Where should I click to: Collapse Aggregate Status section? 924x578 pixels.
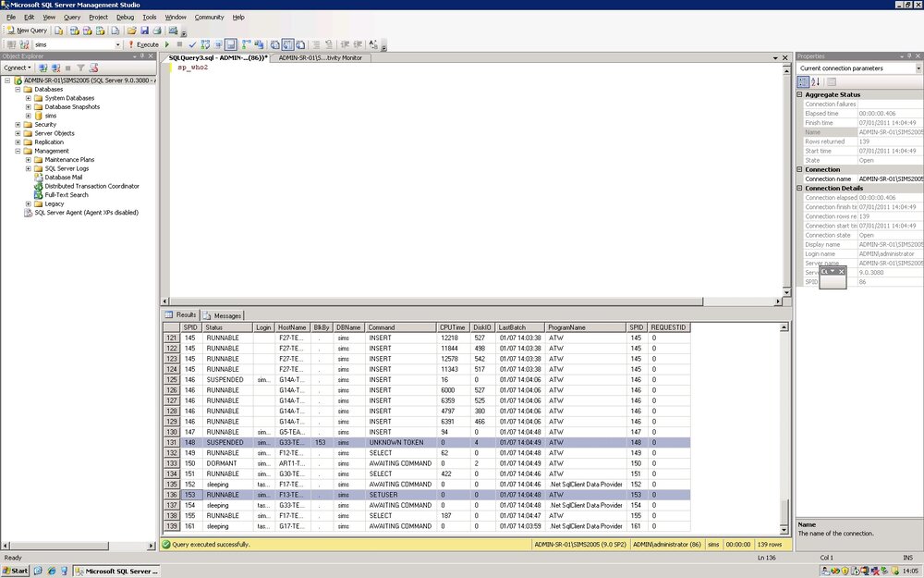pyautogui.click(x=799, y=94)
